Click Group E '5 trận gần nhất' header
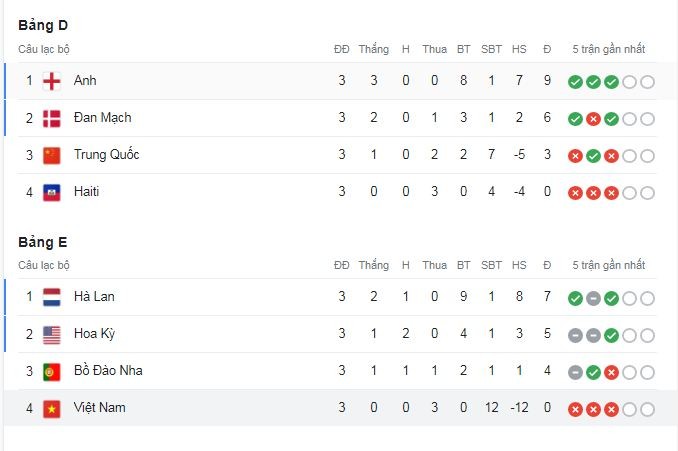Viewport: 678px width, 451px height. 608,265
